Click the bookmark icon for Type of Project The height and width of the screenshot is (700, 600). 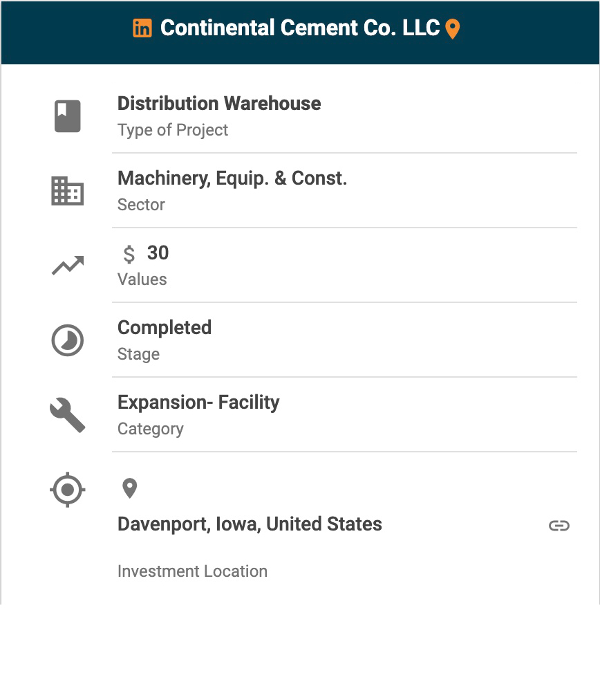pyautogui.click(x=68, y=116)
